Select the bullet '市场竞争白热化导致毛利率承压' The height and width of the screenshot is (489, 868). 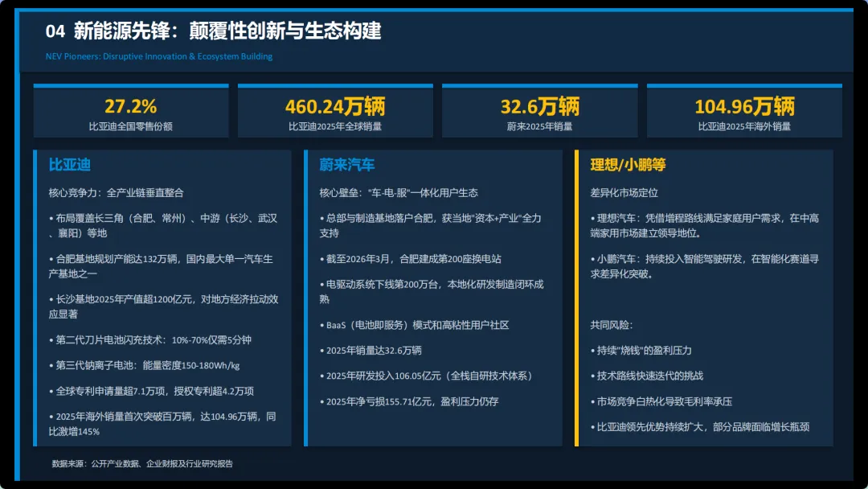click(x=661, y=401)
